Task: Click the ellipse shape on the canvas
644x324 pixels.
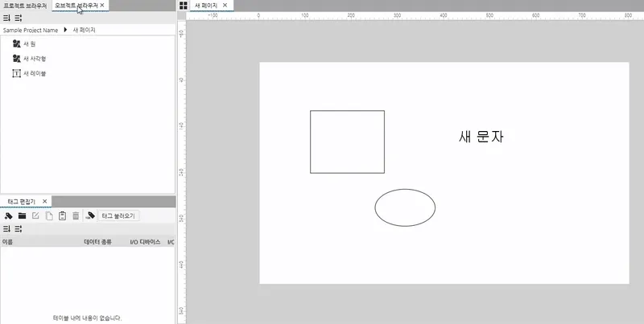Action: (405, 207)
